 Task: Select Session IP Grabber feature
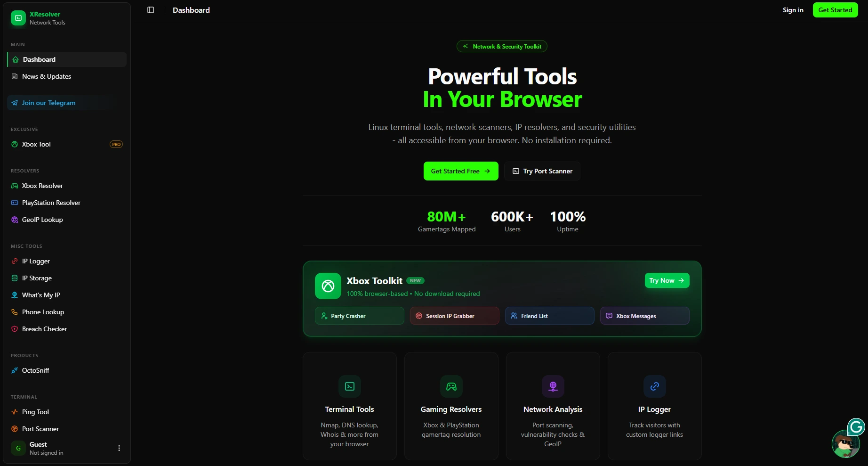[455, 316]
